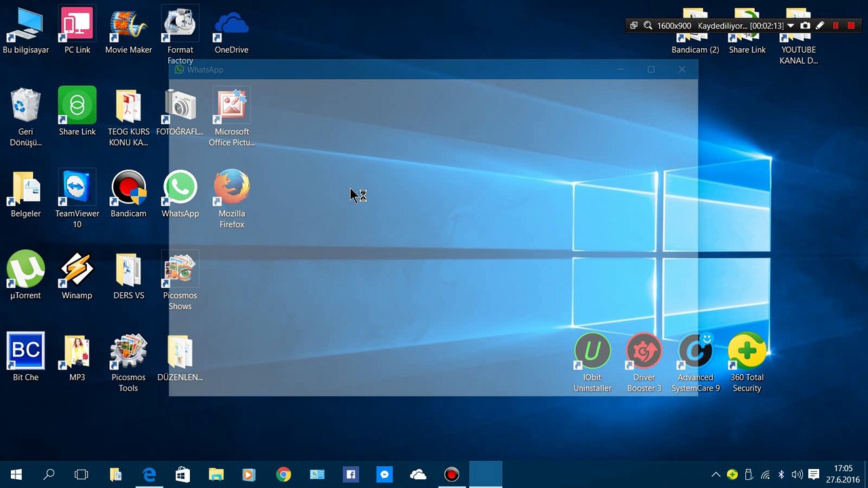Viewport: 868px width, 488px height.
Task: Select the Bandicam desktop shortcut
Action: (128, 195)
